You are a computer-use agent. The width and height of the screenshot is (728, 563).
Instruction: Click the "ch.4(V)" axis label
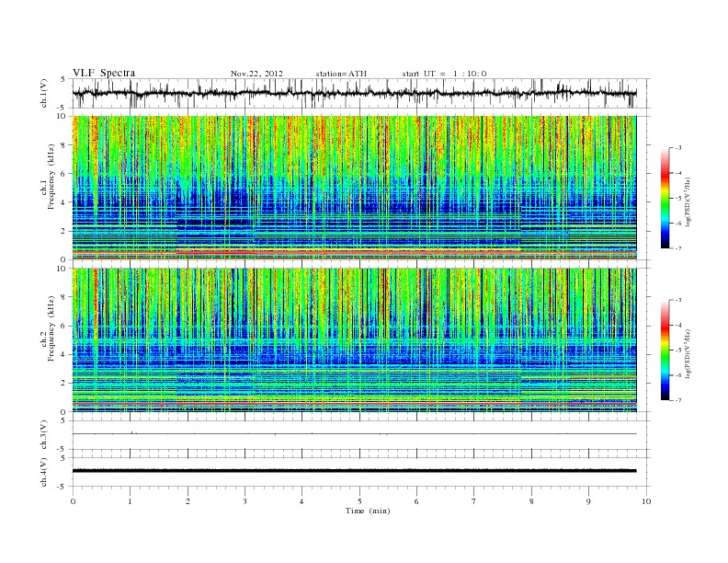click(x=43, y=472)
